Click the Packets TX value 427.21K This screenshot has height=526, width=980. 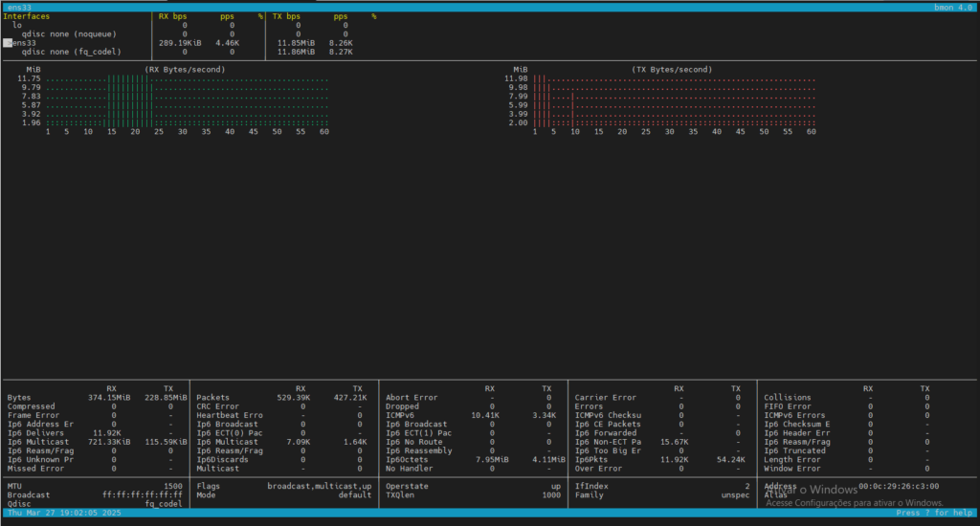350,397
